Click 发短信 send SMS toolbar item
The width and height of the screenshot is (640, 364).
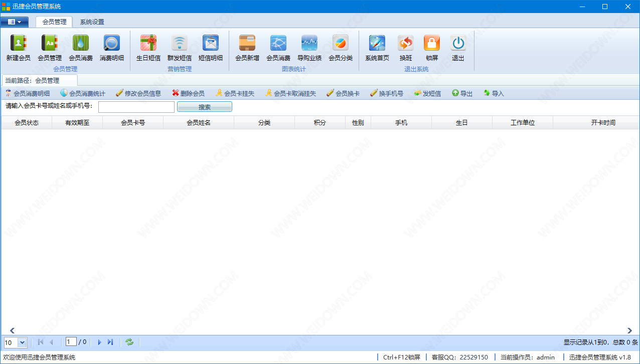click(x=428, y=93)
